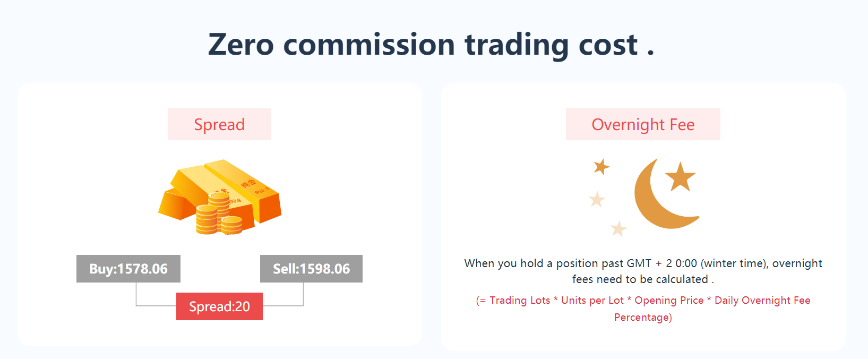Screen dimensions: 868x359
Task: Click the pale star below the moon
Action: [618, 229]
